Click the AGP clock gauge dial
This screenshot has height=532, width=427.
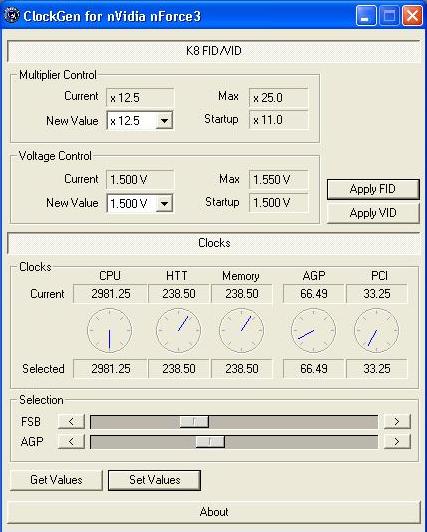coord(313,330)
